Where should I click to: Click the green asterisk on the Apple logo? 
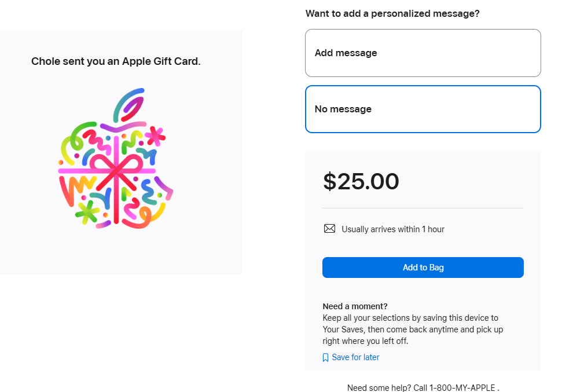pyautogui.click(x=87, y=213)
